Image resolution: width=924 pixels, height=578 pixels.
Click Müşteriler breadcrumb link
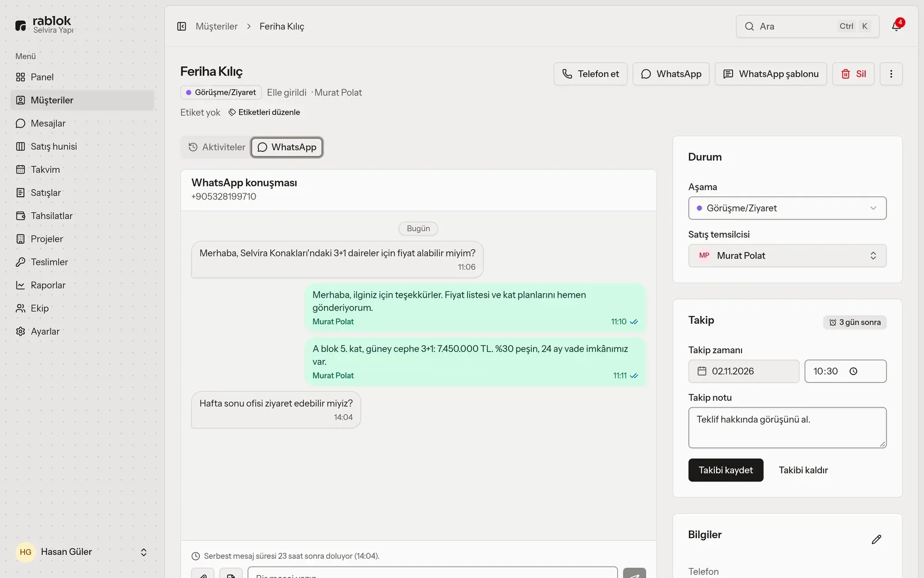[217, 27]
